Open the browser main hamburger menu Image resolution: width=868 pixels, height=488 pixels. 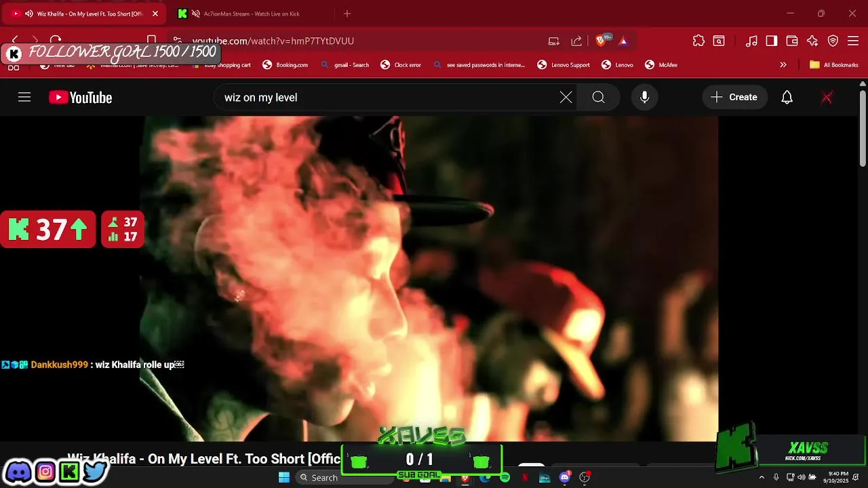pyautogui.click(x=853, y=41)
